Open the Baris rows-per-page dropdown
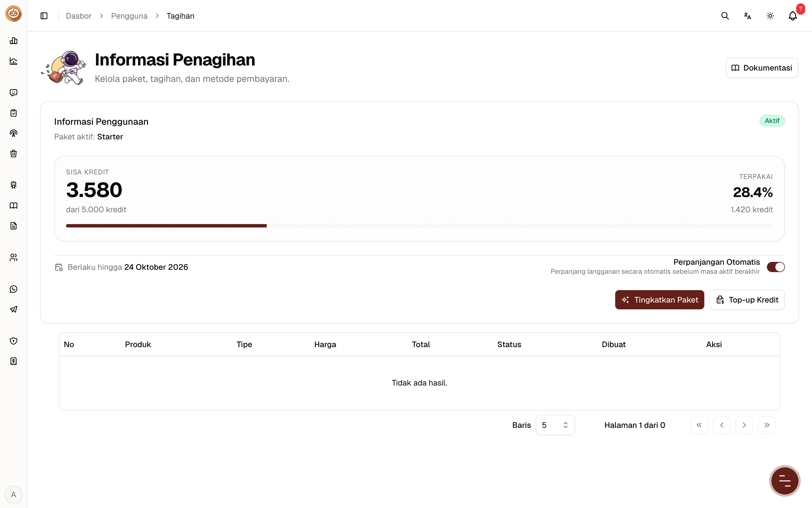This screenshot has width=812, height=508. click(555, 425)
